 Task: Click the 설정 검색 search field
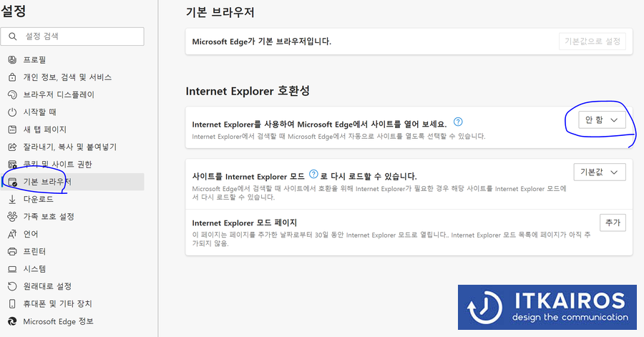[x=72, y=36]
